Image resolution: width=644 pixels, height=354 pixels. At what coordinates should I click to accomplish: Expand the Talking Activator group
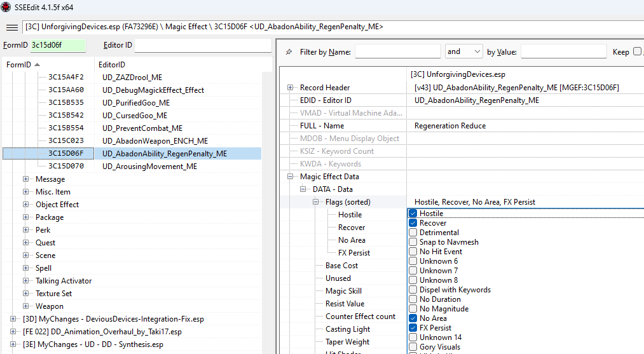[x=26, y=281]
